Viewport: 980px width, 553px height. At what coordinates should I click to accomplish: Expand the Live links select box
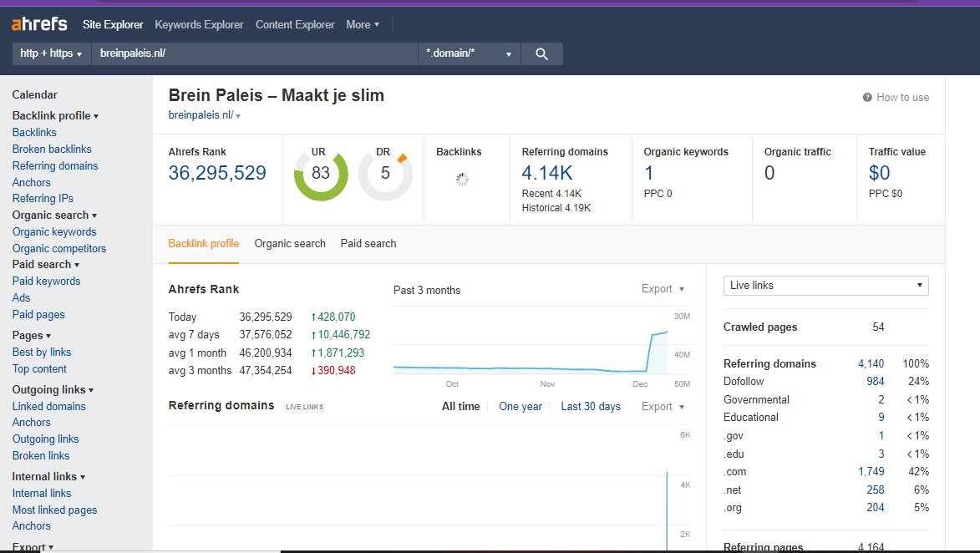click(825, 286)
